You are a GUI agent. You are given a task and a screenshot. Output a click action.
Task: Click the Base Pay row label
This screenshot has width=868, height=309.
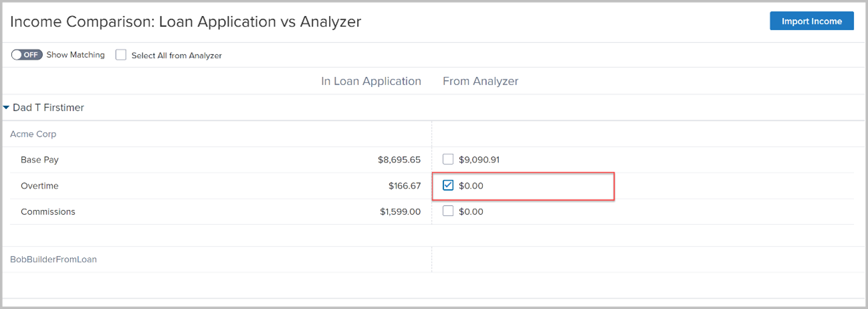[39, 160]
